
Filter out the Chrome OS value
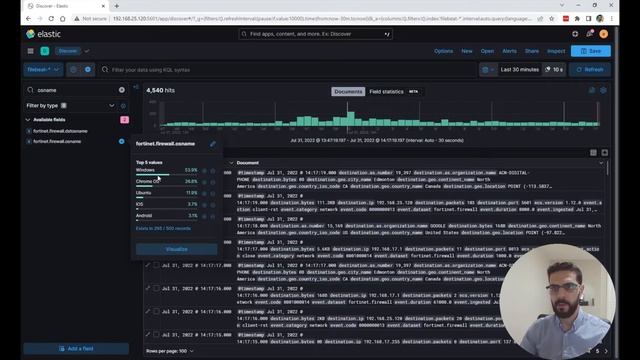[213, 182]
